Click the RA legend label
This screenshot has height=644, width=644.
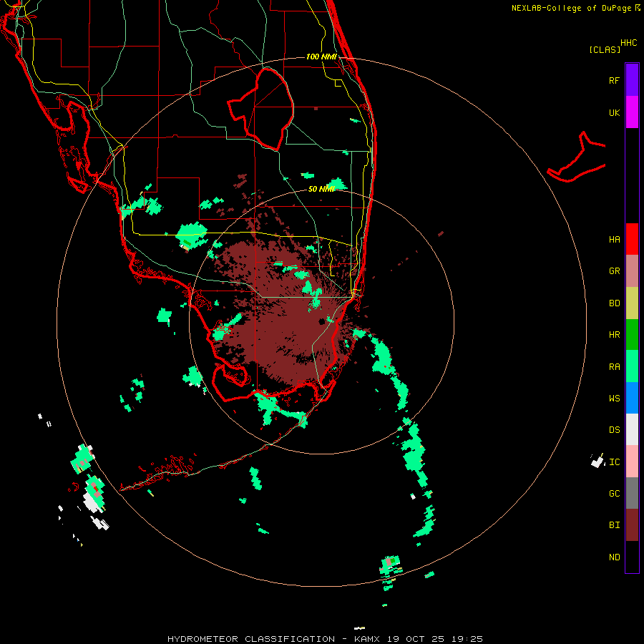(x=614, y=367)
